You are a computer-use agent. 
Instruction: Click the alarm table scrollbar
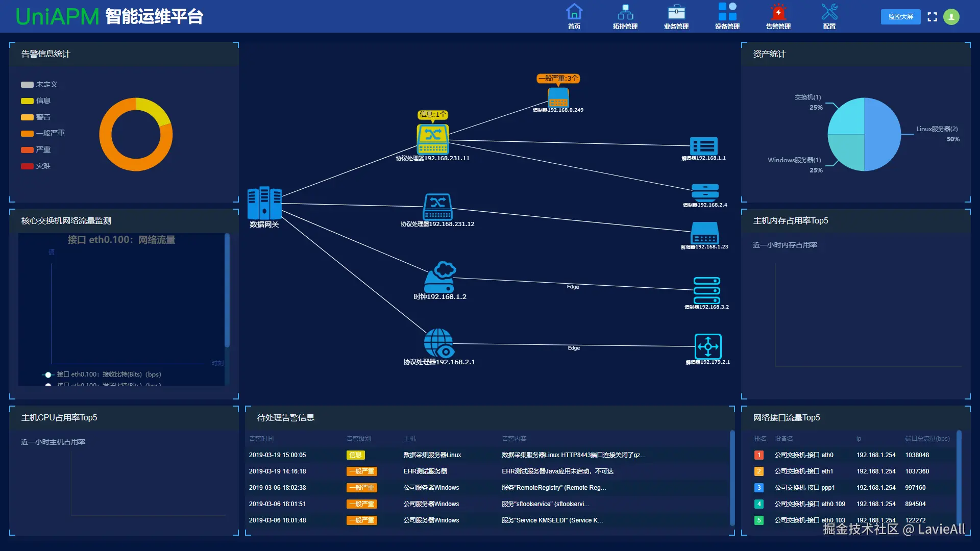click(x=732, y=477)
